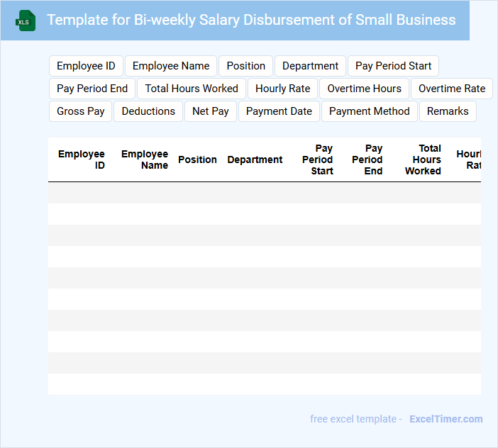Click the green XLS file icon
Screen dimensions: 498x448
click(x=26, y=21)
